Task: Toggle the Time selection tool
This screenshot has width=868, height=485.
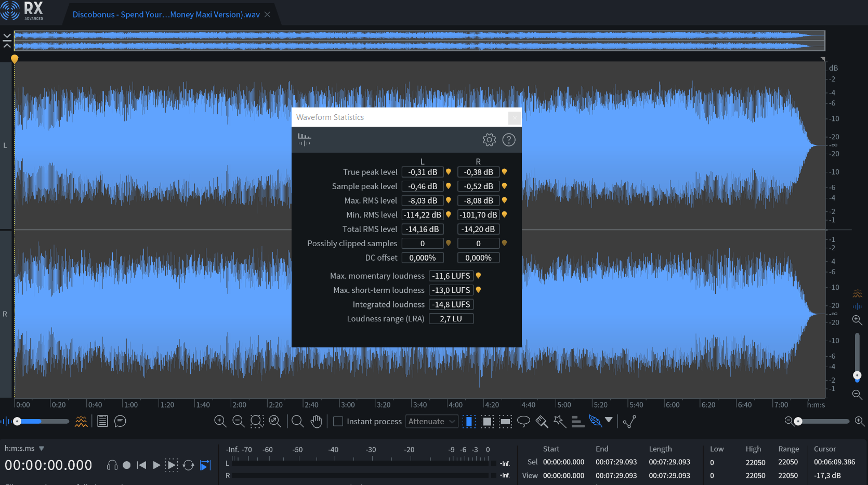Action: coord(469,421)
